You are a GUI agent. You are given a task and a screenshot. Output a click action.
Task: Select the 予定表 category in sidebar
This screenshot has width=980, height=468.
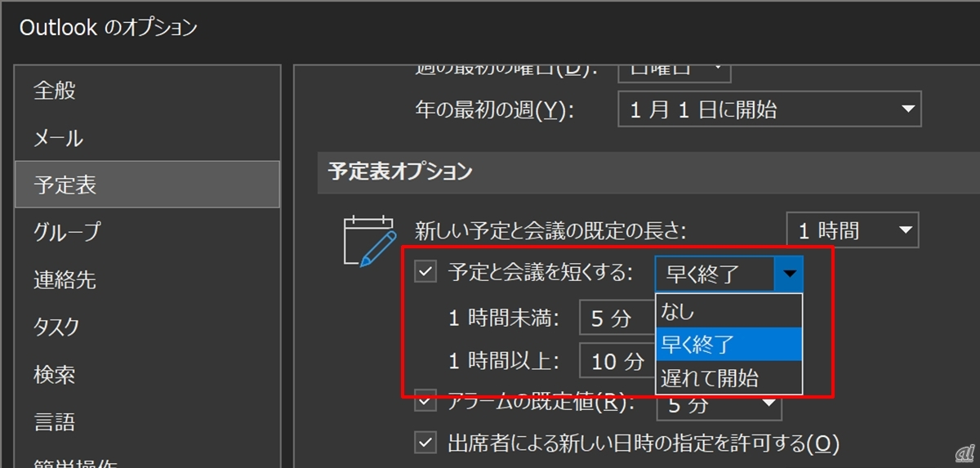click(x=148, y=185)
